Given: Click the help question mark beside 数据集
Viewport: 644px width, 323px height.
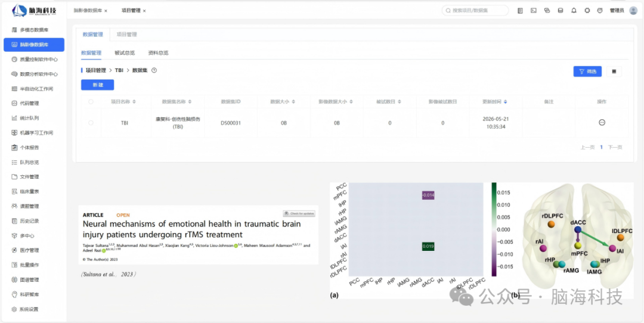Looking at the screenshot, I should 154,70.
